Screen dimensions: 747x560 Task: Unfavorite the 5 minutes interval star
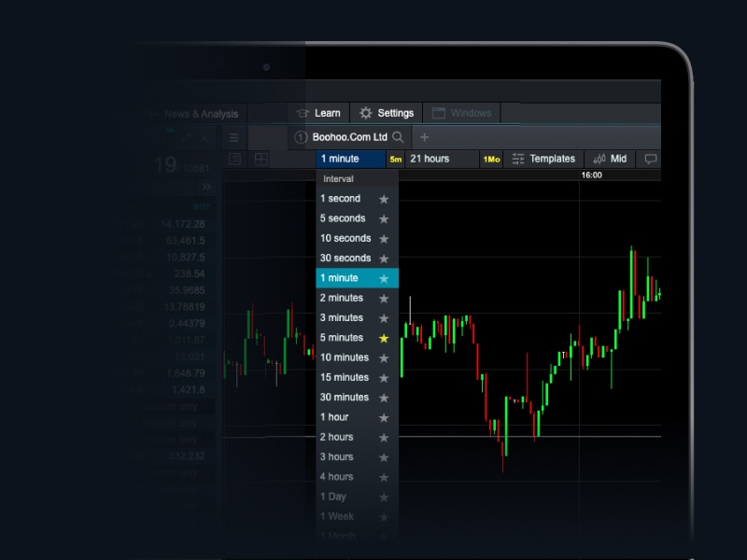[383, 338]
